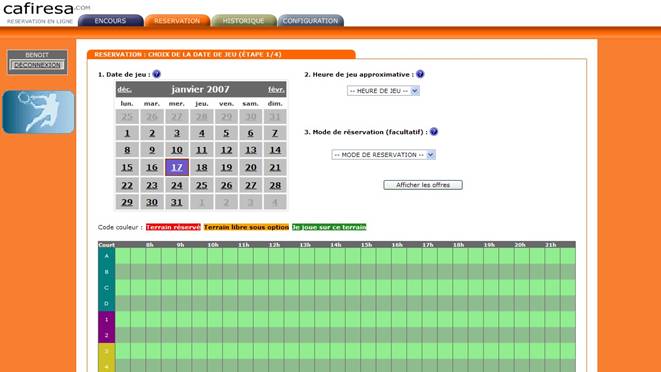Click help icon beside Heure de jeu approximative
The width and height of the screenshot is (661, 372).
pos(420,74)
